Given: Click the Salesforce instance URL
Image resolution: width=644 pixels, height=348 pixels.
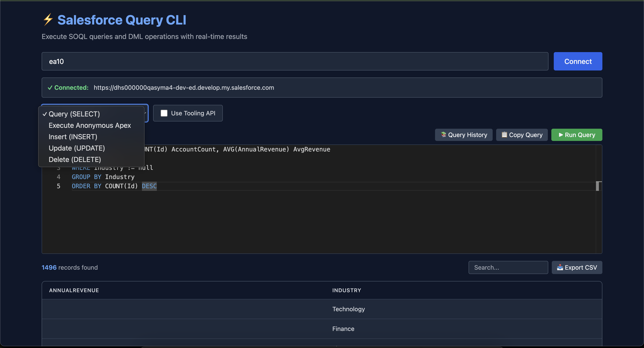Looking at the screenshot, I should 184,88.
